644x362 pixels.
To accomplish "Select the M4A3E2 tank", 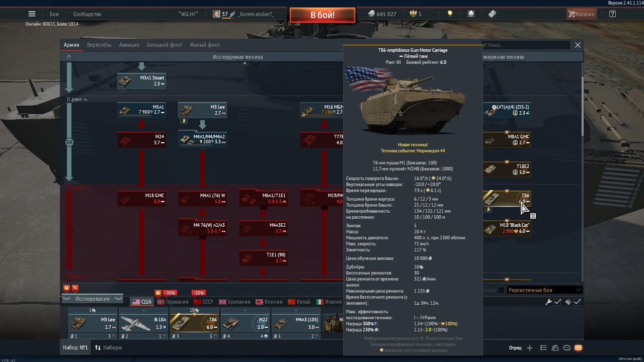I will [263, 228].
